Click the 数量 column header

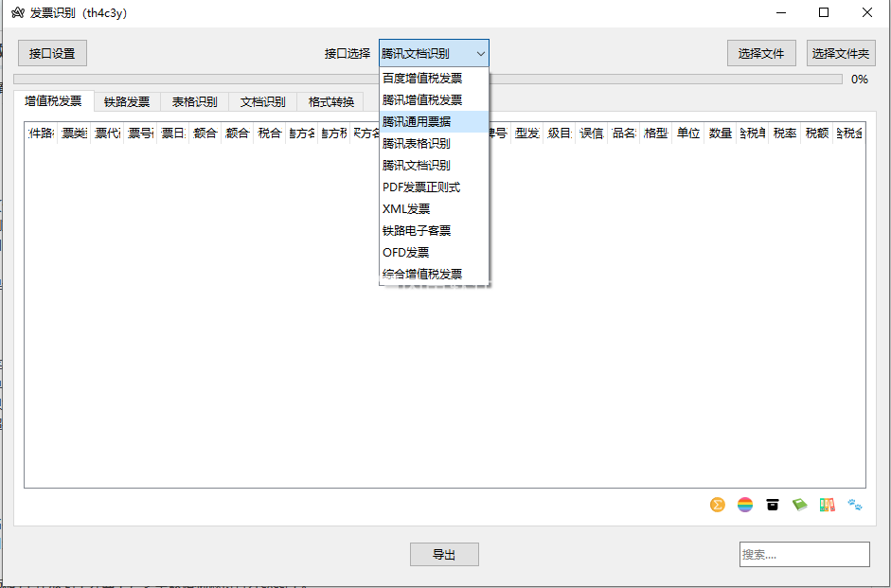tap(721, 133)
